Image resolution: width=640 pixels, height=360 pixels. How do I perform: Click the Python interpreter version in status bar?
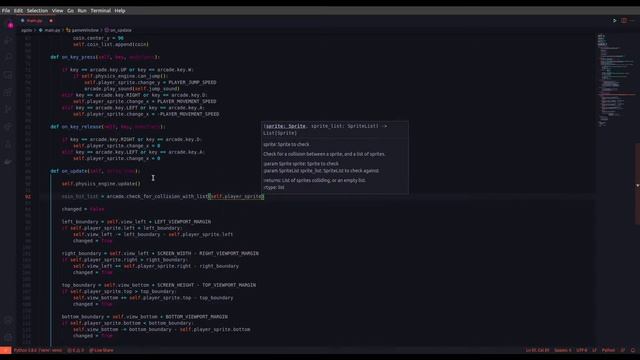click(x=38, y=350)
